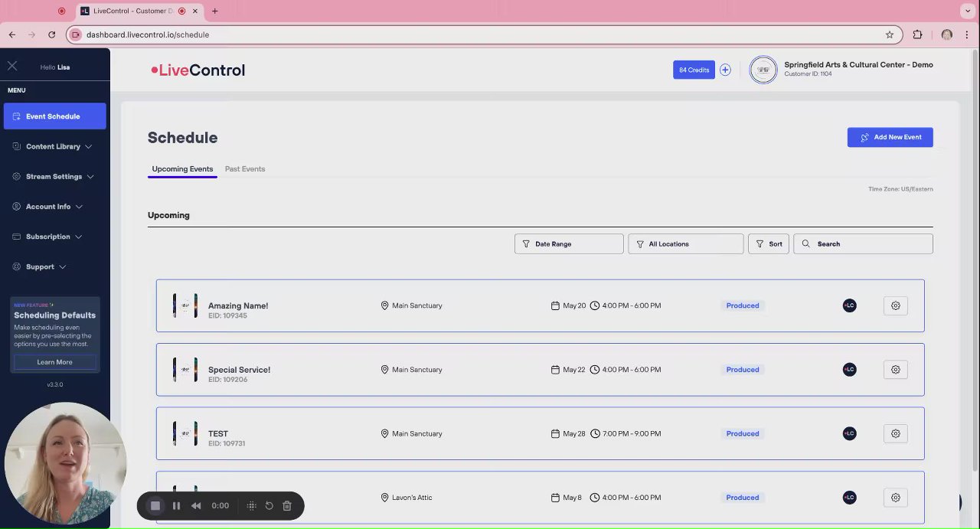Expand Stream Settings menu

(x=54, y=176)
